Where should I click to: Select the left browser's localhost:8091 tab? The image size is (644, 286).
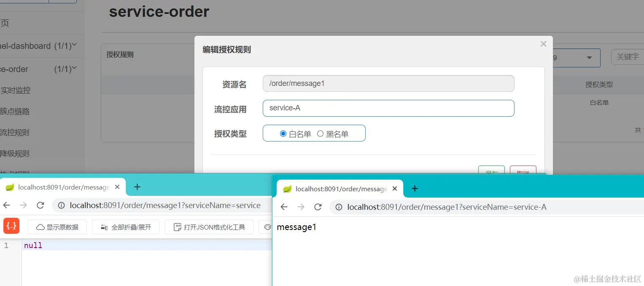coord(62,187)
